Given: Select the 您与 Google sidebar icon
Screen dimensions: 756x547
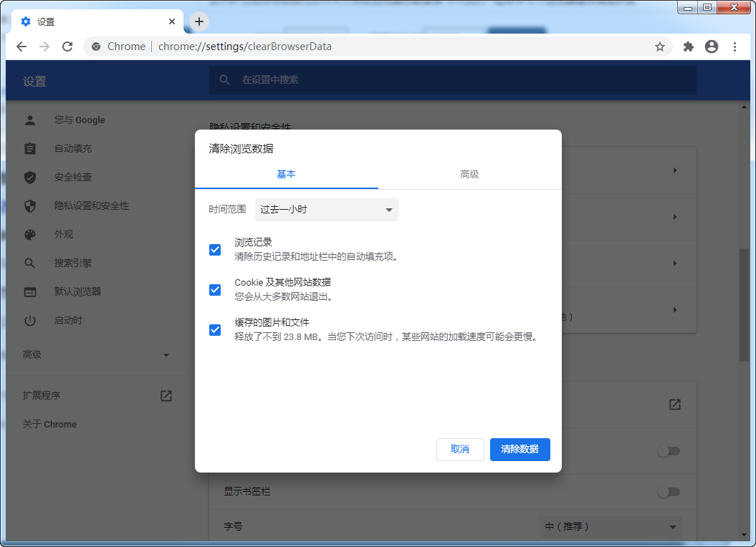Looking at the screenshot, I should pyautogui.click(x=29, y=120).
